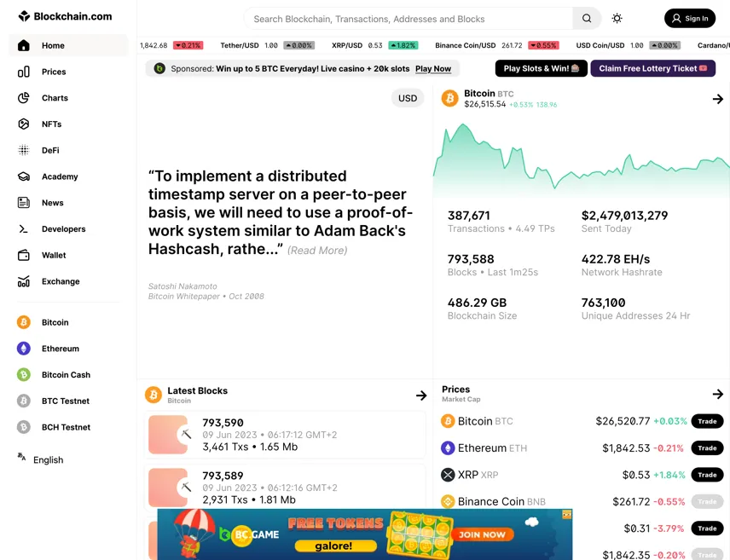Select Home in the sidebar

[68, 46]
